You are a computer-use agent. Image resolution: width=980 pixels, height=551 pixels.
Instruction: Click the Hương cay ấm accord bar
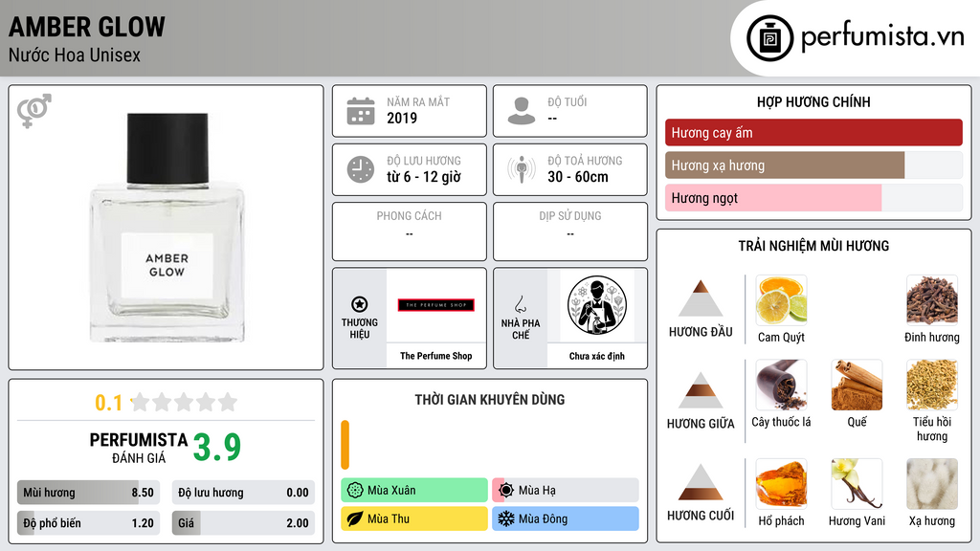tap(813, 132)
